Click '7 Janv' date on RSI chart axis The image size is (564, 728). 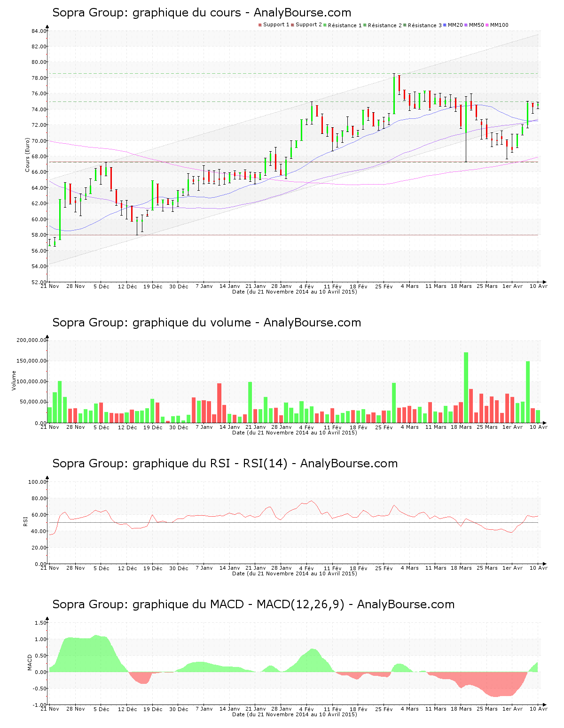point(204,568)
